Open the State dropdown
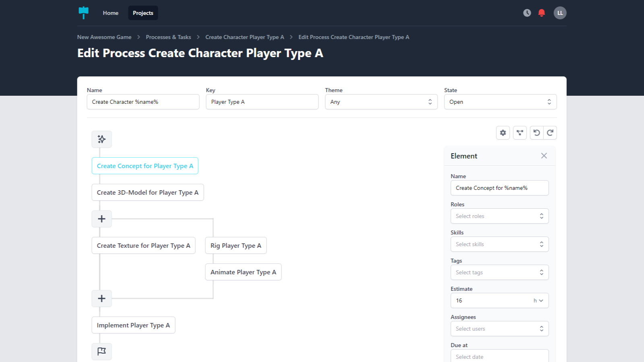Screen dimensions: 644x362 500,102
